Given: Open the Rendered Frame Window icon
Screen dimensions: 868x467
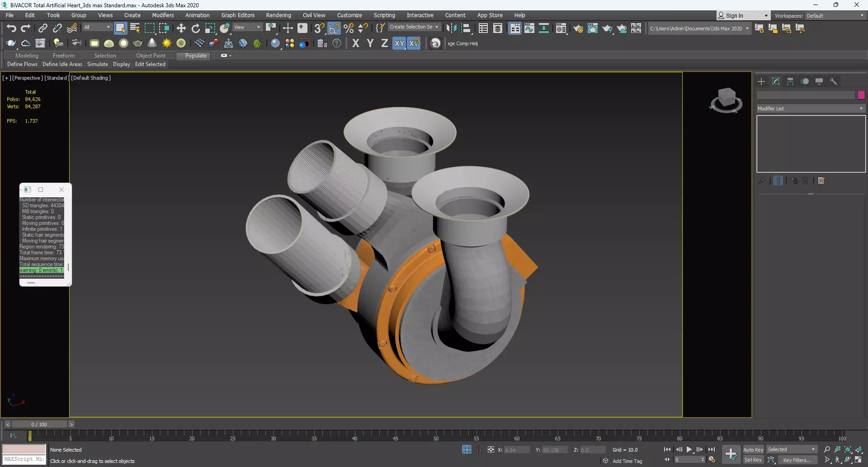Looking at the screenshot, I should pyautogui.click(x=593, y=28).
